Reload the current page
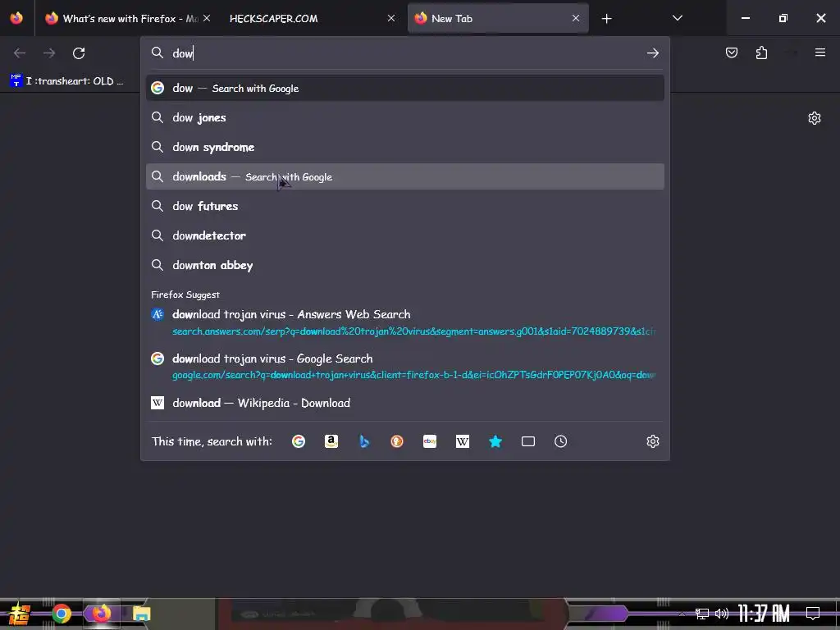Screen dimensions: 840x630 point(79,53)
